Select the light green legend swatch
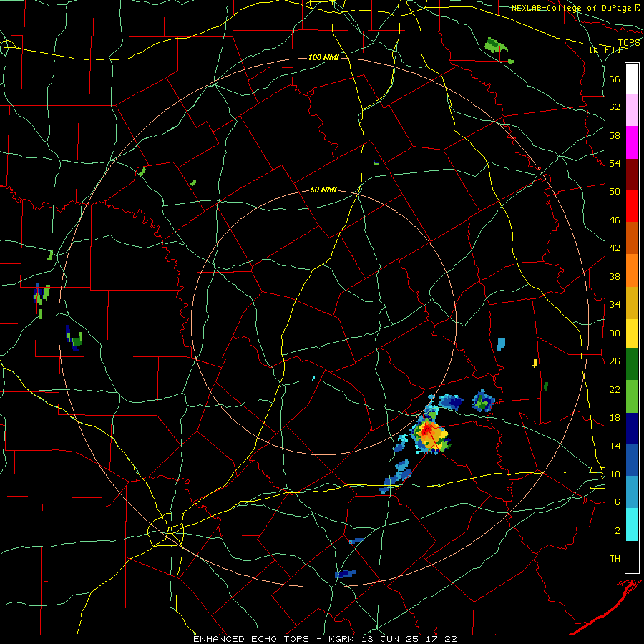 point(632,396)
